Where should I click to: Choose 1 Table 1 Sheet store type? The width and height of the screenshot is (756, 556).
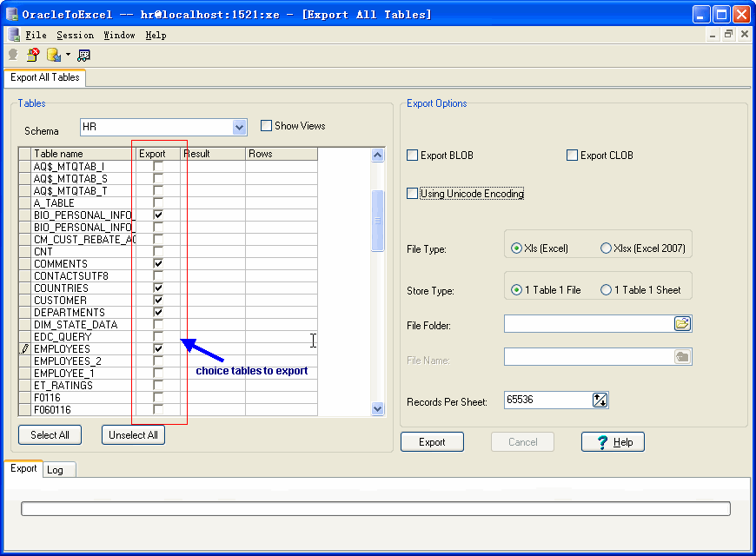click(606, 290)
